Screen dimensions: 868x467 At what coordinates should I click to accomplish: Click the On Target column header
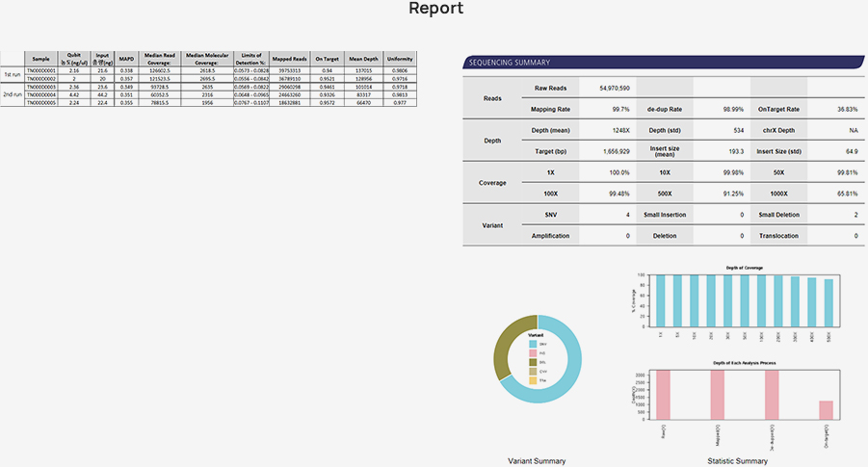[x=328, y=59]
